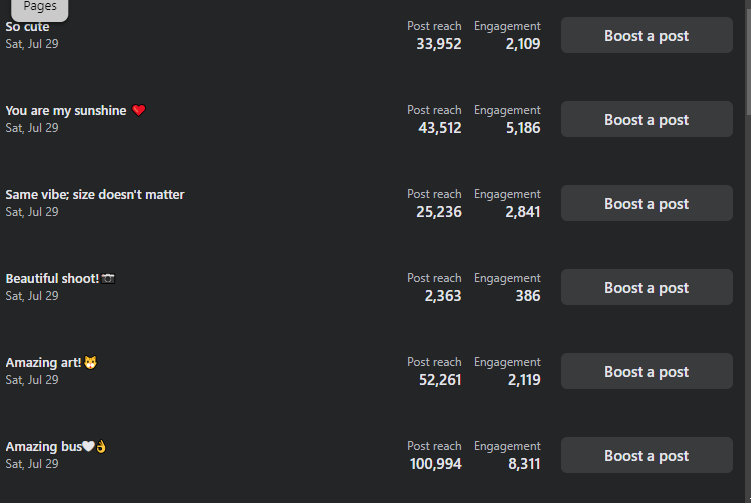Screen dimensions: 751x503
Task: Boost the "Amazing bus" post
Action: (x=647, y=456)
